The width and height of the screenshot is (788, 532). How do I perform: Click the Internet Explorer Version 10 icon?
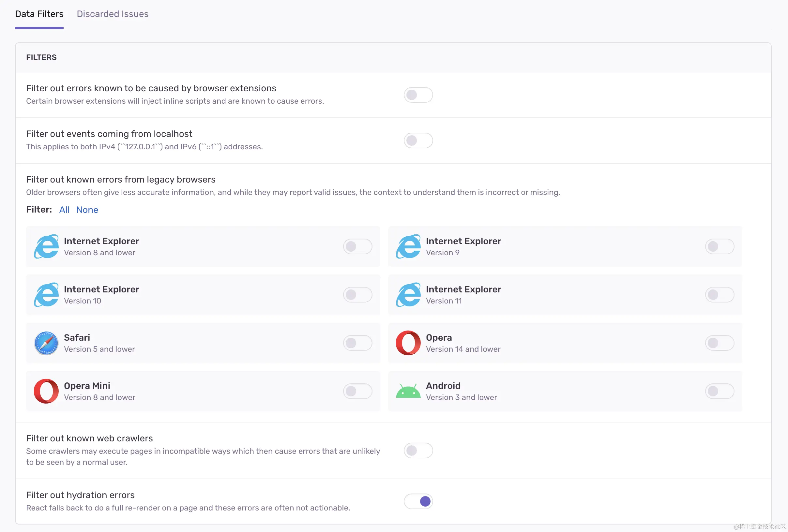pos(46,294)
